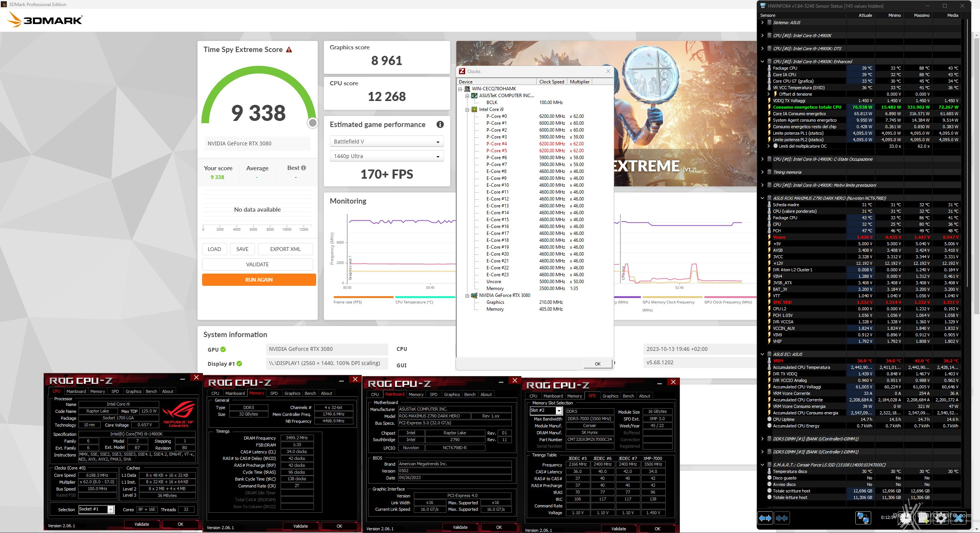Click the EXPORT XML button
This screenshot has width=980, height=533.
pos(285,249)
